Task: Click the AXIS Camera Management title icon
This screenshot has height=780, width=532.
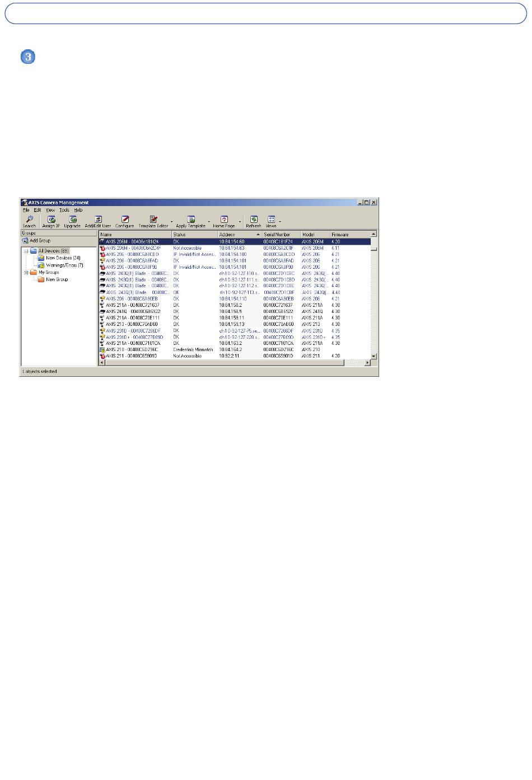Action: tap(24, 203)
